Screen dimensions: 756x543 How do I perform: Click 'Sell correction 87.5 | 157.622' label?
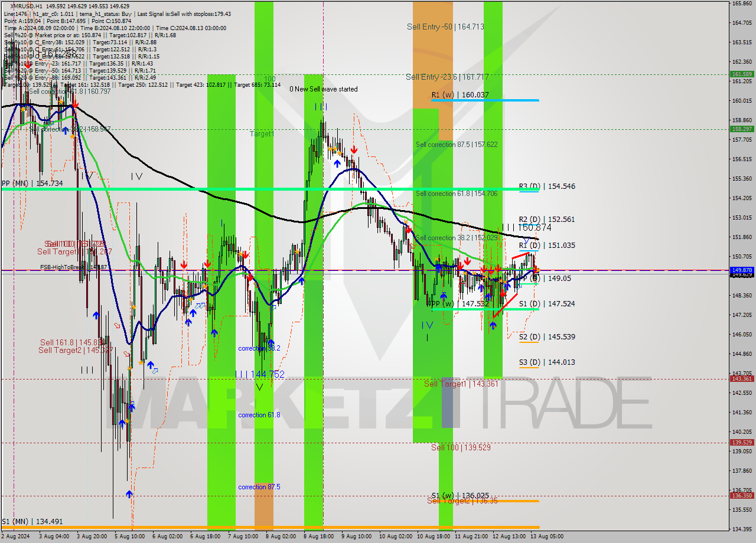[456, 145]
